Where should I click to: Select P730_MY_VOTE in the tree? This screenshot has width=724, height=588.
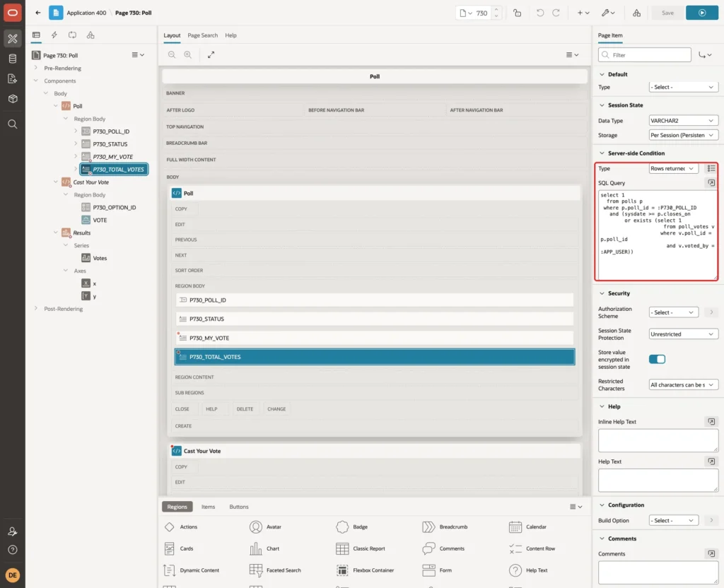tap(112, 157)
